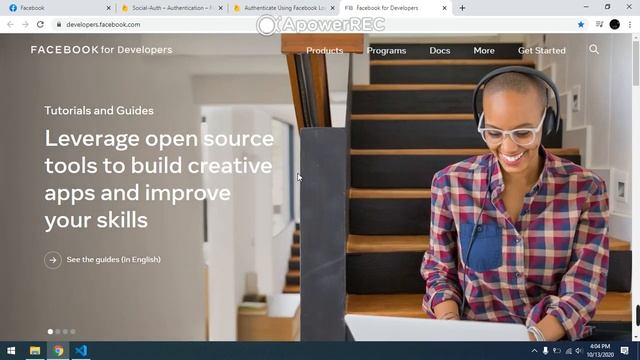Open the media control icon in toolbar
The image size is (640, 360).
click(x=599, y=24)
